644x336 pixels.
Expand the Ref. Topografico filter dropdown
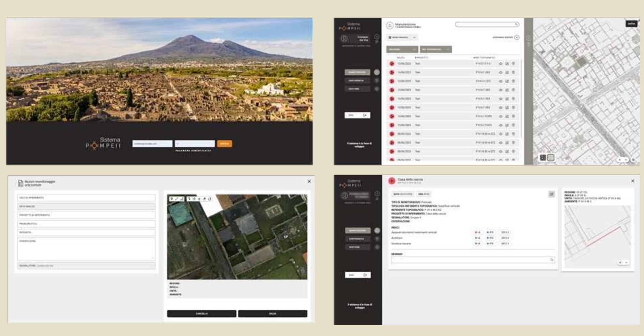tap(436, 50)
